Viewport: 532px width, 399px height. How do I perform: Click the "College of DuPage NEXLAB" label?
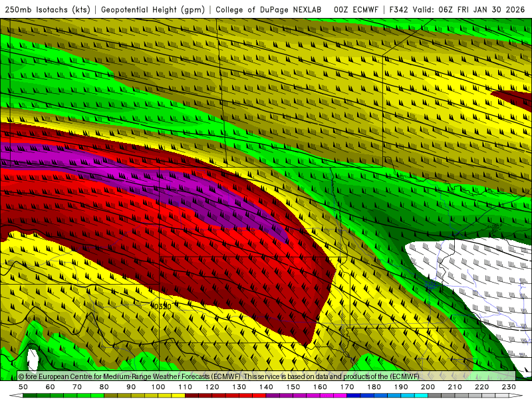pyautogui.click(x=268, y=9)
